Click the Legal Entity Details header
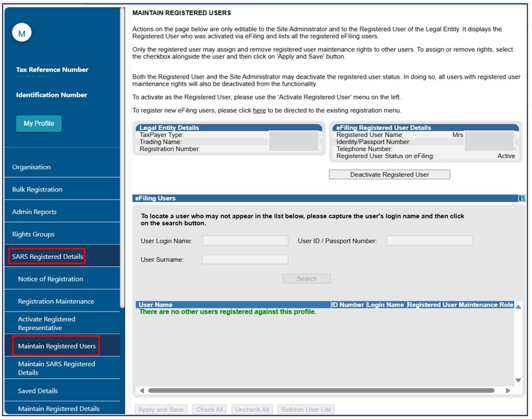The height and width of the screenshot is (419, 532). coord(229,127)
